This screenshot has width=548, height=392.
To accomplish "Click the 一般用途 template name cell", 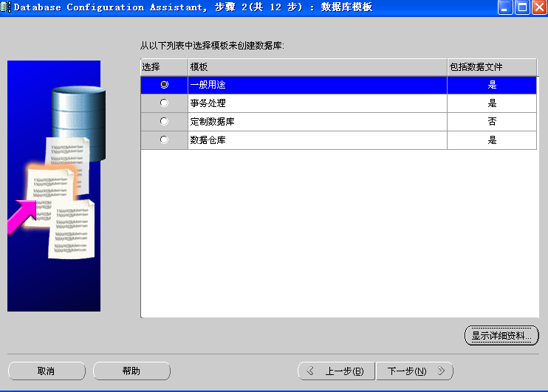I will (x=318, y=85).
